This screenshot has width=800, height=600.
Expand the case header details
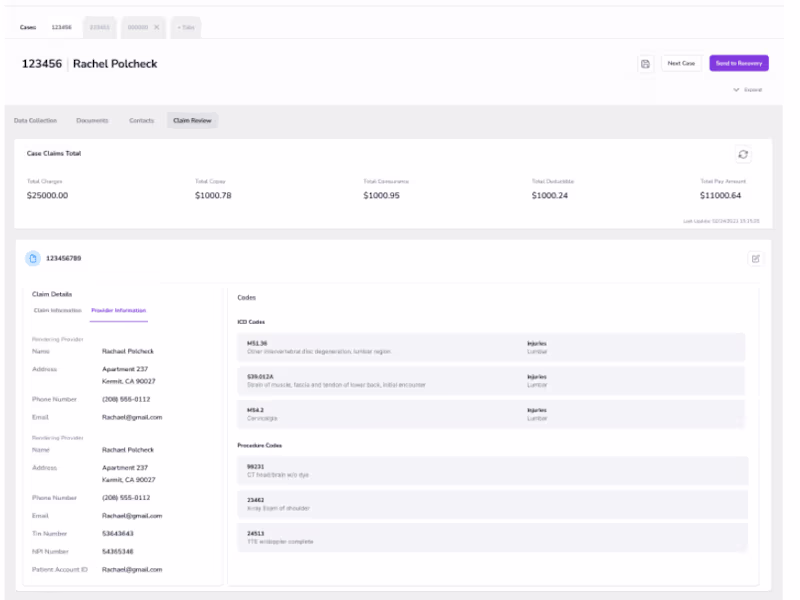747,89
